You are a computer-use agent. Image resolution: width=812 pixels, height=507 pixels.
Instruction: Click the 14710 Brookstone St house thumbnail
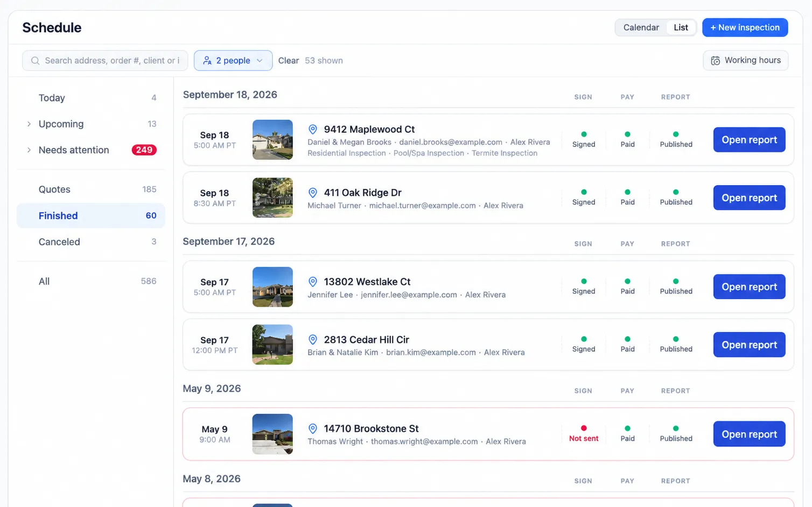[x=272, y=434]
